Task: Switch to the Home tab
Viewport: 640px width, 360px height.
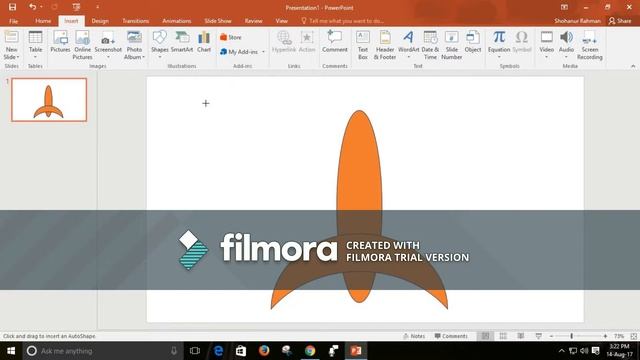Action: click(x=43, y=21)
